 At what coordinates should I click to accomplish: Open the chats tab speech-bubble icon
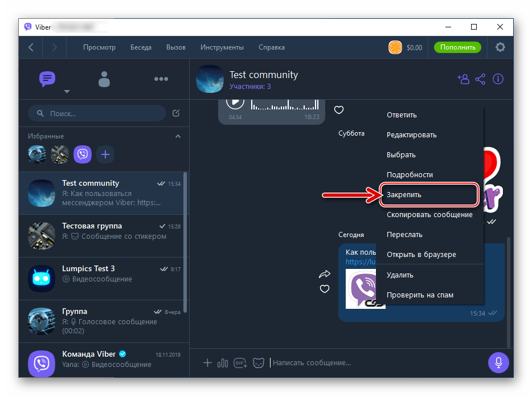(x=47, y=79)
